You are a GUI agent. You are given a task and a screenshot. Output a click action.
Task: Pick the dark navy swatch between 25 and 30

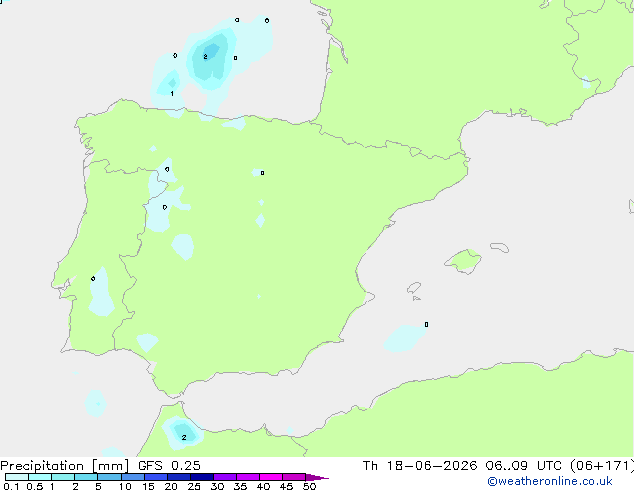(202, 477)
